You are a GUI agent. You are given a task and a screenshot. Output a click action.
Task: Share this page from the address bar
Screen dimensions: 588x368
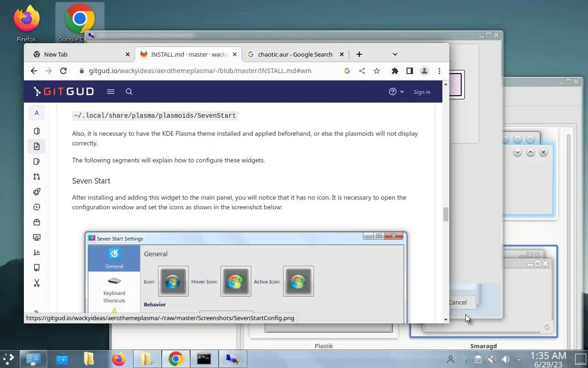pos(362,71)
